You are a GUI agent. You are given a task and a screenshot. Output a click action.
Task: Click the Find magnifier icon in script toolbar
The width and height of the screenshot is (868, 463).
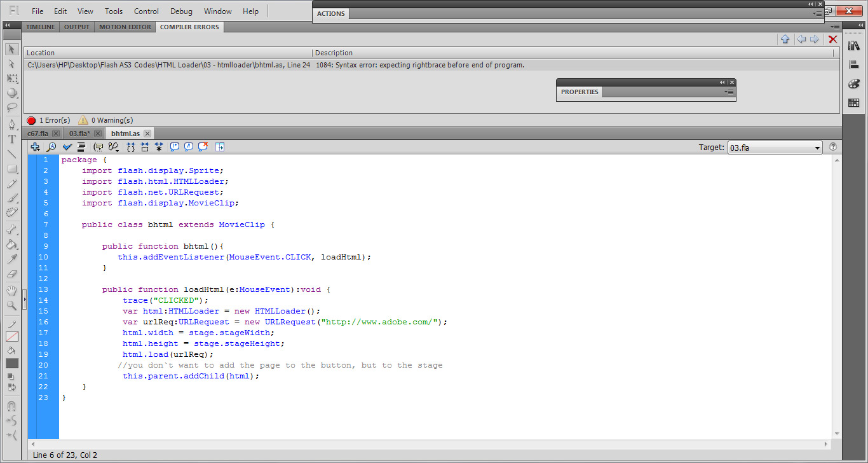(x=51, y=147)
